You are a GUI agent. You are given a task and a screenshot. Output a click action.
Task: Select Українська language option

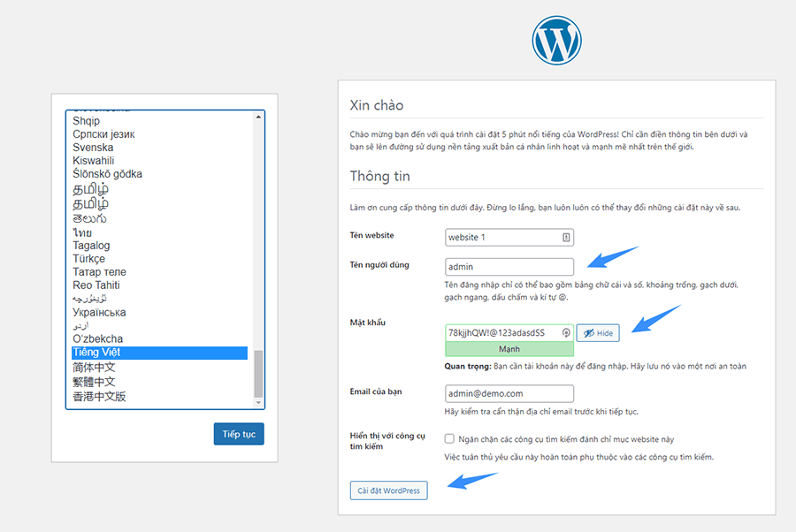pos(99,312)
